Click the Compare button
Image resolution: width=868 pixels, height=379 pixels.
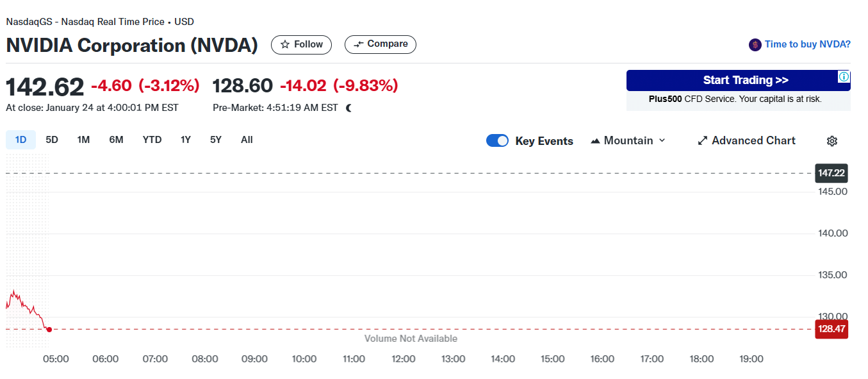(381, 44)
